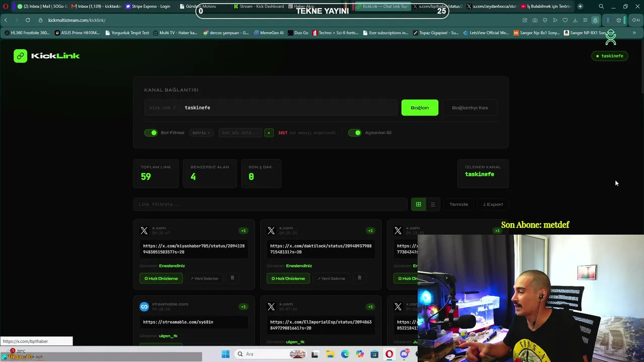
Task: Click İzlenen Kanal taskinefe text
Action: pyautogui.click(x=479, y=174)
